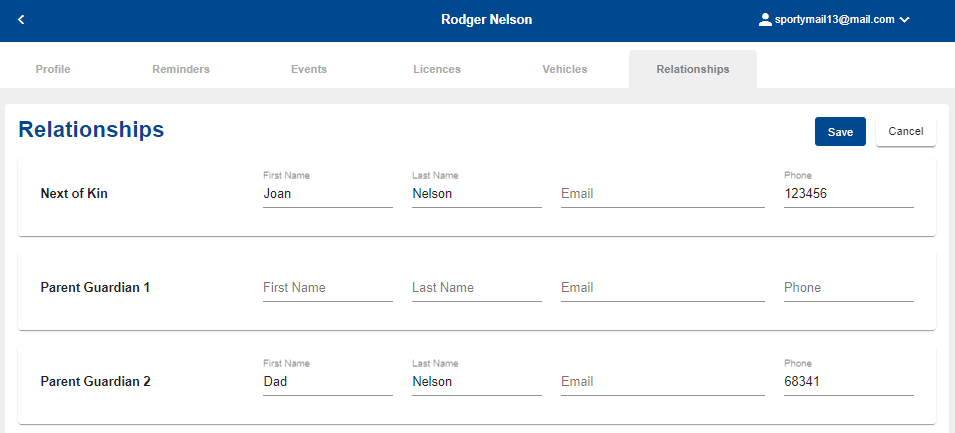Switch to the Profile tab
This screenshot has height=433, width=955.
click(53, 69)
